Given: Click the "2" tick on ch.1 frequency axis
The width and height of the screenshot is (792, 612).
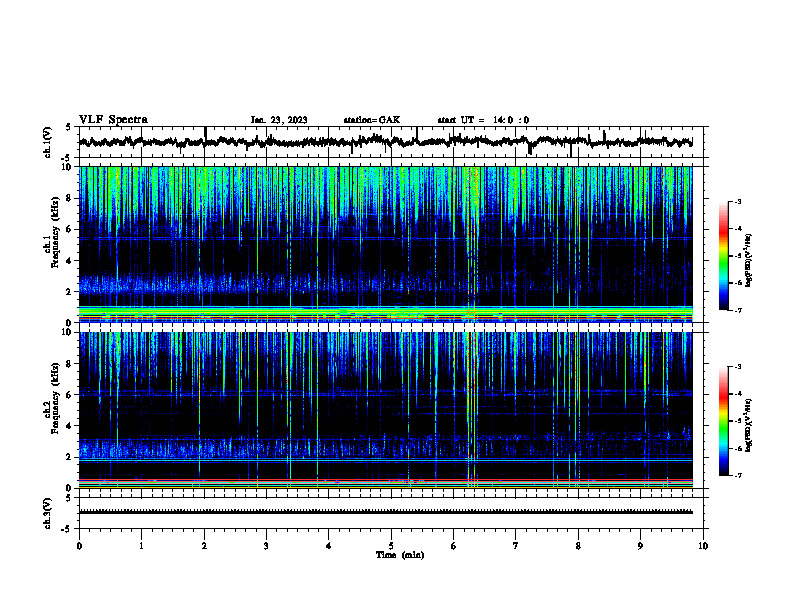Looking at the screenshot, I should pos(70,292).
